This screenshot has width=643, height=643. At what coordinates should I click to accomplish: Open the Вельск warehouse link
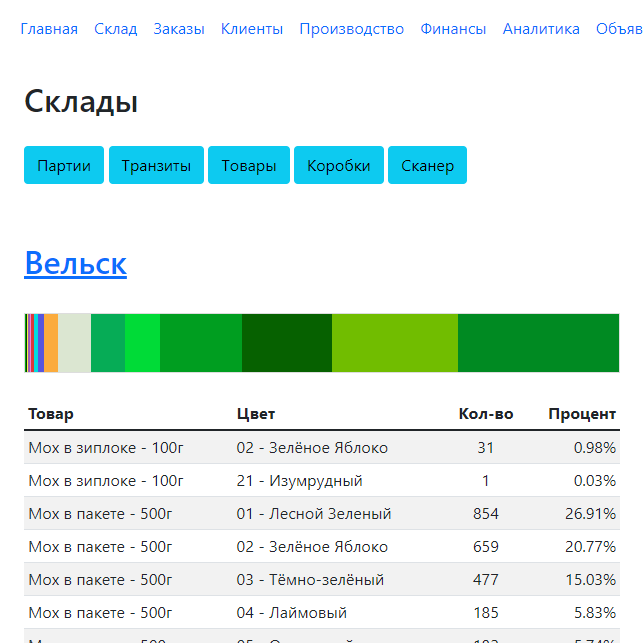pyautogui.click(x=75, y=263)
